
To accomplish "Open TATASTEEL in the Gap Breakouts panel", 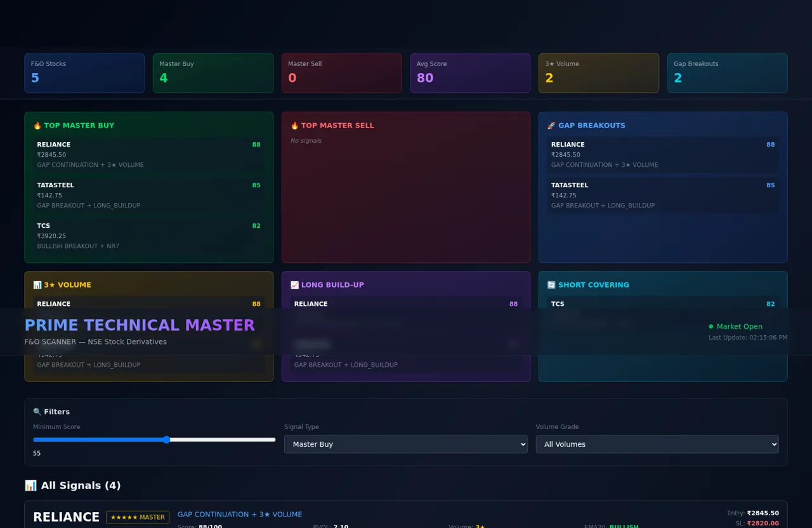I will (x=663, y=195).
